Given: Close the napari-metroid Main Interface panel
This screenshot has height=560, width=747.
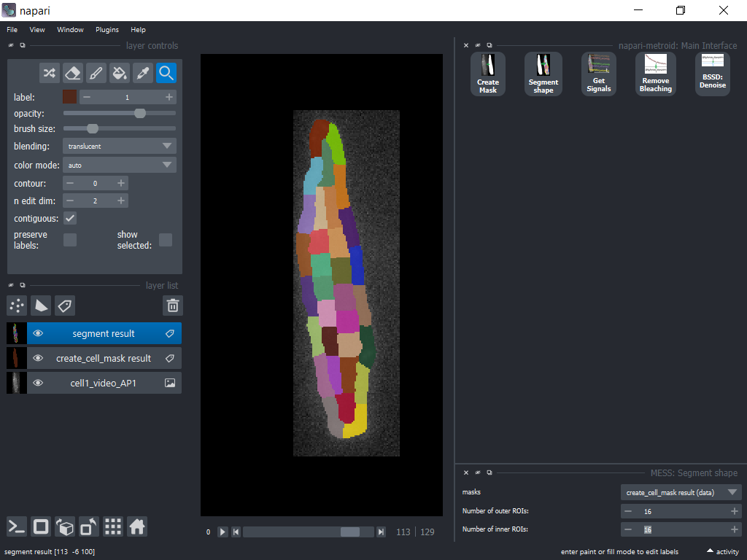Looking at the screenshot, I should click(466, 45).
